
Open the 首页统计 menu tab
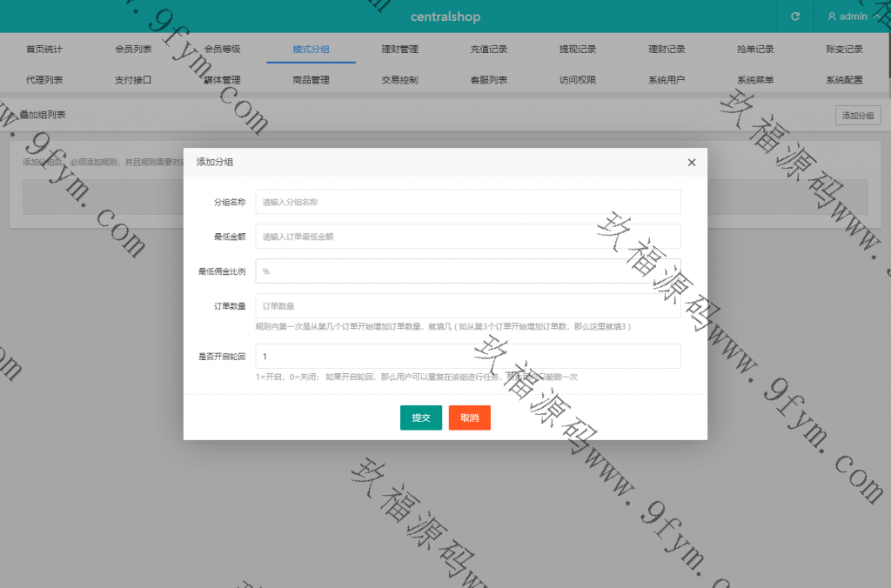44,50
